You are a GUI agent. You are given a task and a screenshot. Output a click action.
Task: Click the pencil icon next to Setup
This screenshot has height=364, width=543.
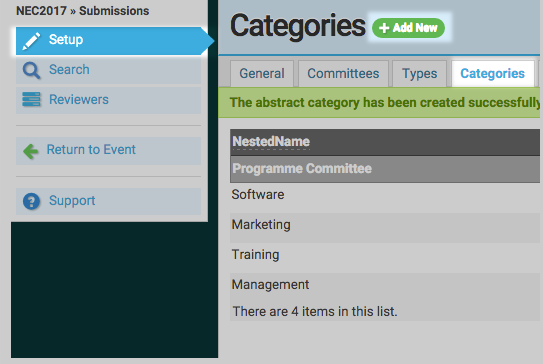pos(31,41)
